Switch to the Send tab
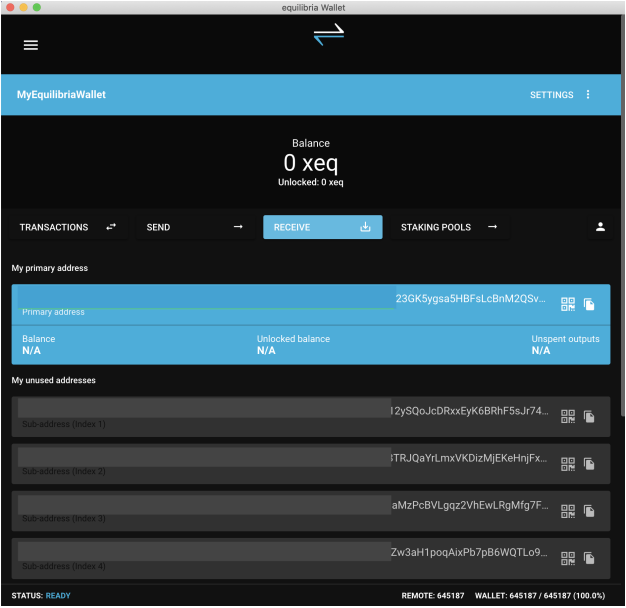 click(194, 227)
